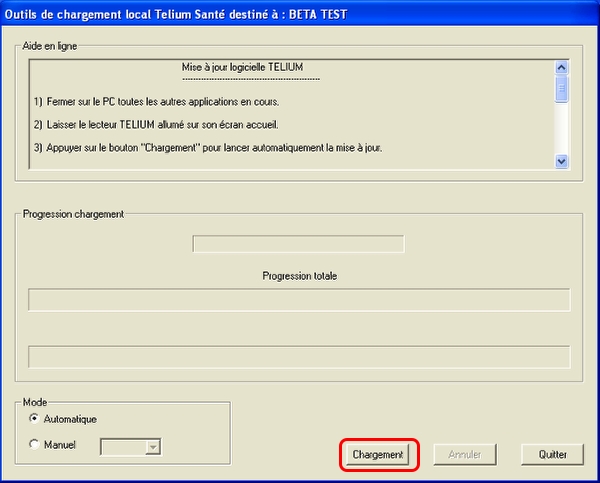
Task: Click the help text scrollbar thumb
Action: click(x=561, y=89)
